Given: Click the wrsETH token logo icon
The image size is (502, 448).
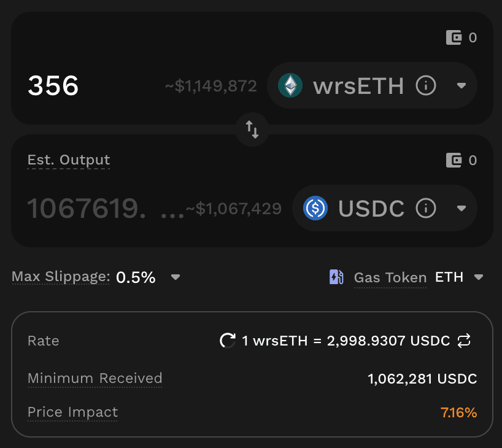Looking at the screenshot, I should pos(290,86).
